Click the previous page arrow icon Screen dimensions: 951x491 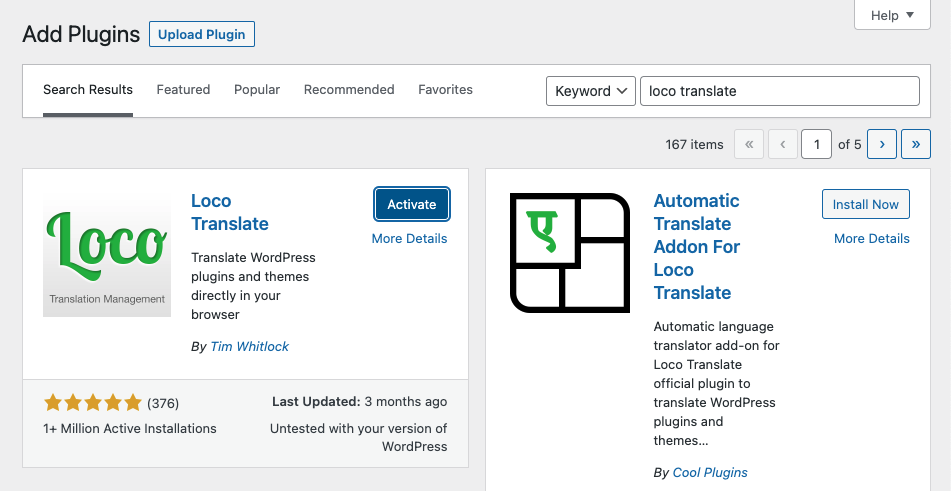click(x=783, y=144)
